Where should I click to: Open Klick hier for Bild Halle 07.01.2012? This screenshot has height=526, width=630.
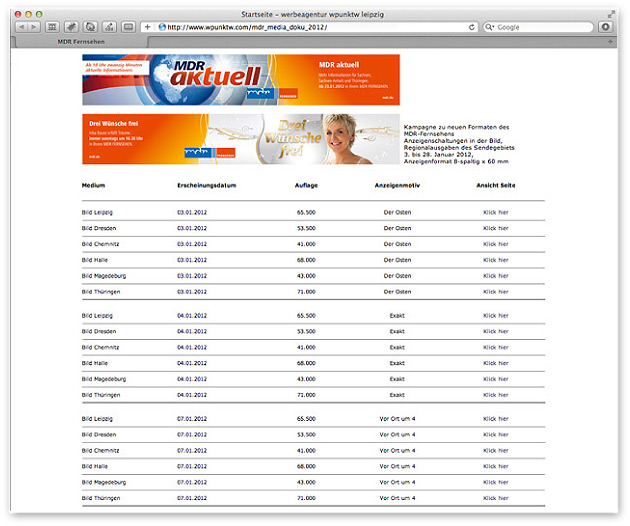(495, 467)
